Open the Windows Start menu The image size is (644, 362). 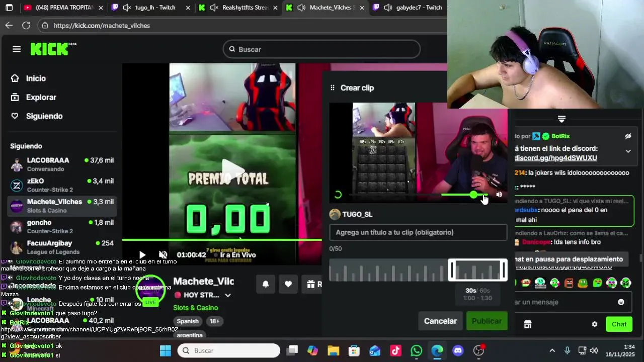pyautogui.click(x=166, y=350)
